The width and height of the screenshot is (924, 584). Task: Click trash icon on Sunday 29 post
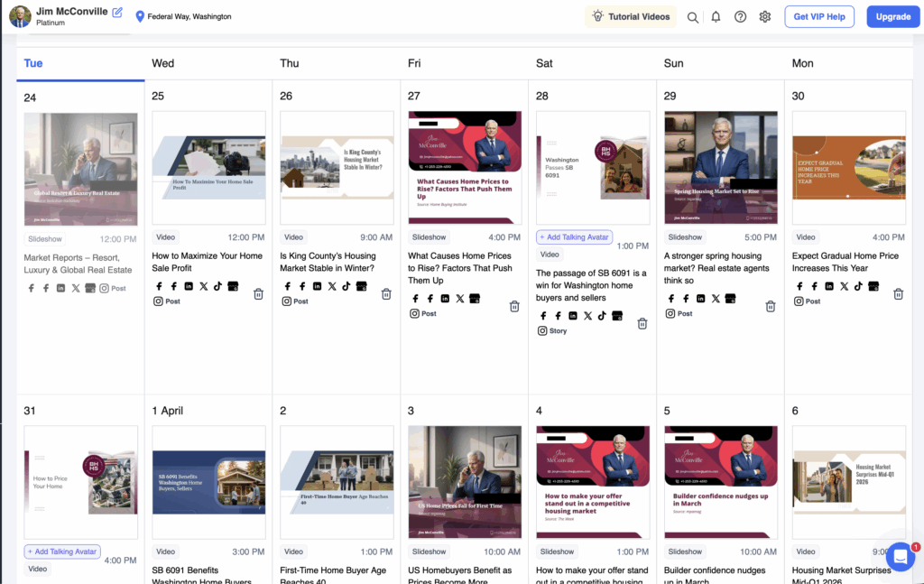click(x=770, y=306)
